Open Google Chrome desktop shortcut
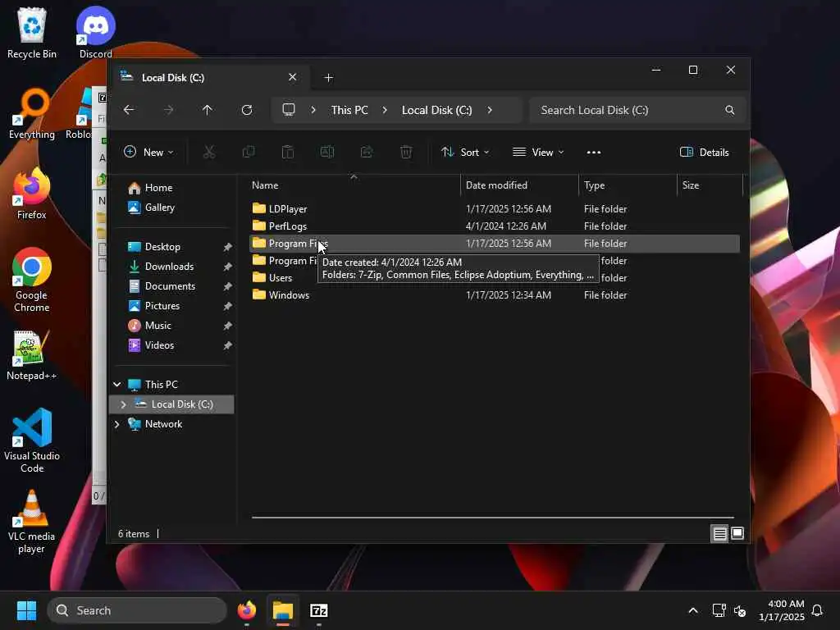The height and width of the screenshot is (630, 840). [x=32, y=280]
